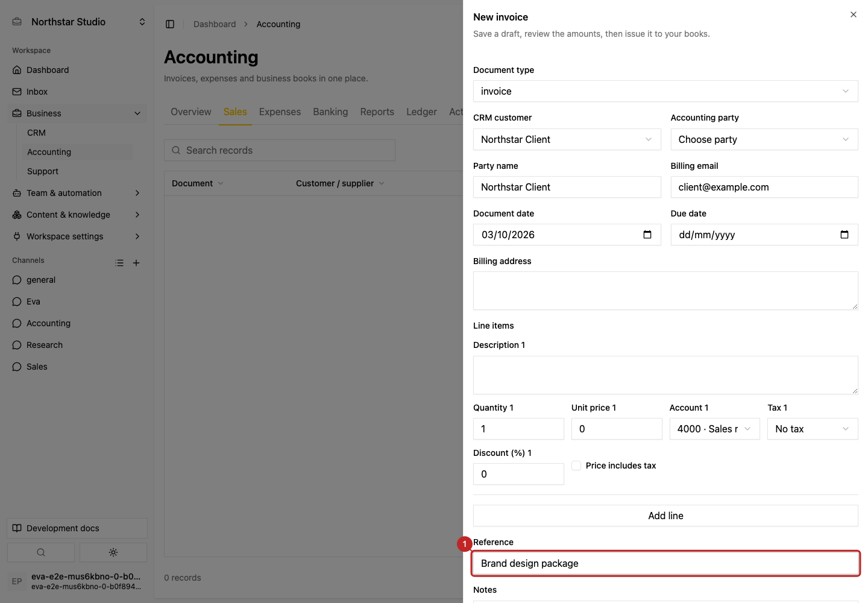
Task: Select Accounting under Business in the sidebar
Action: tap(77, 152)
